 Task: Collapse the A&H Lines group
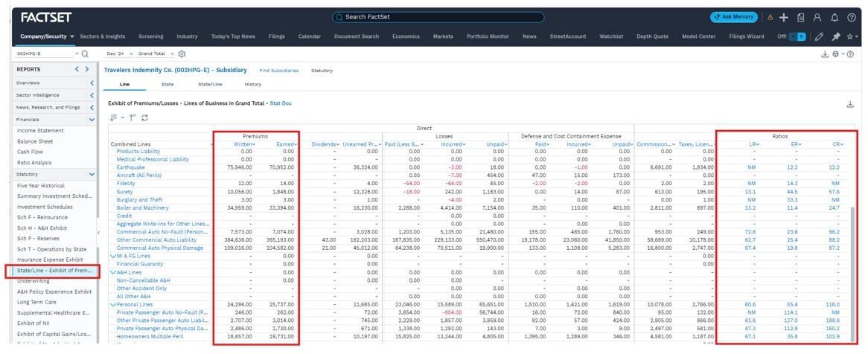point(113,273)
